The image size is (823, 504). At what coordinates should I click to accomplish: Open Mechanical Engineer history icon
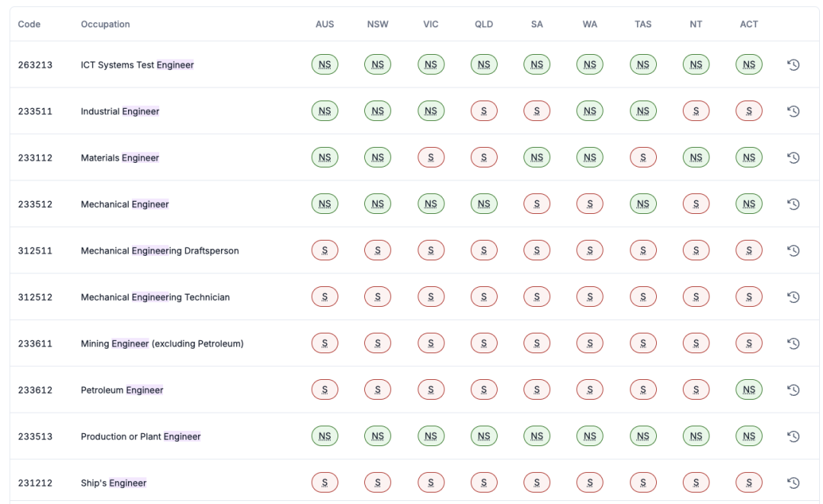click(793, 204)
